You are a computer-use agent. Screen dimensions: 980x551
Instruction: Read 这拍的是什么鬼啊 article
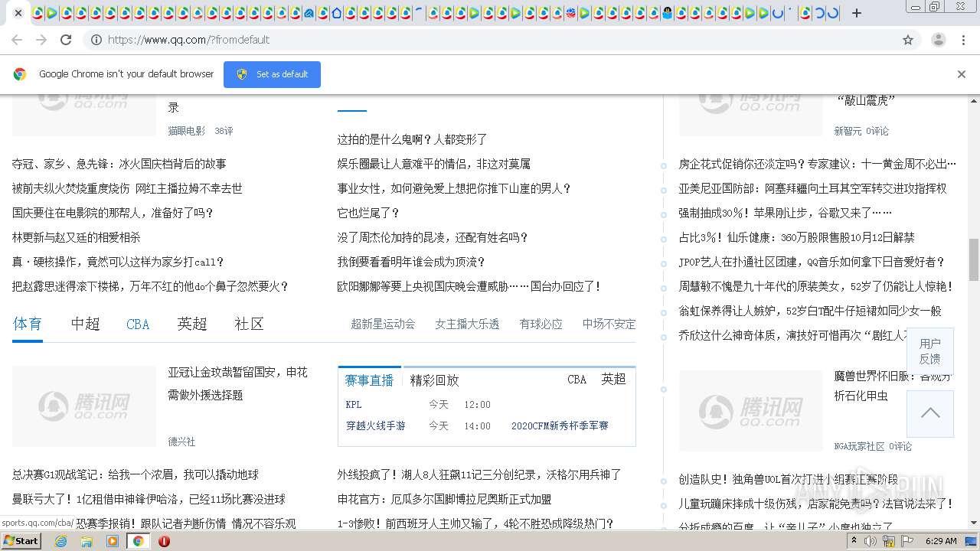pos(413,139)
